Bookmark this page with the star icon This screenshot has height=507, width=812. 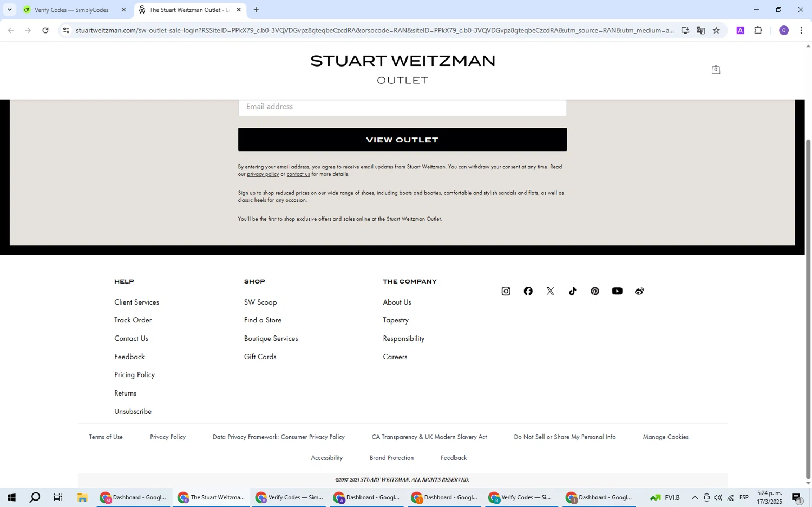point(716,30)
